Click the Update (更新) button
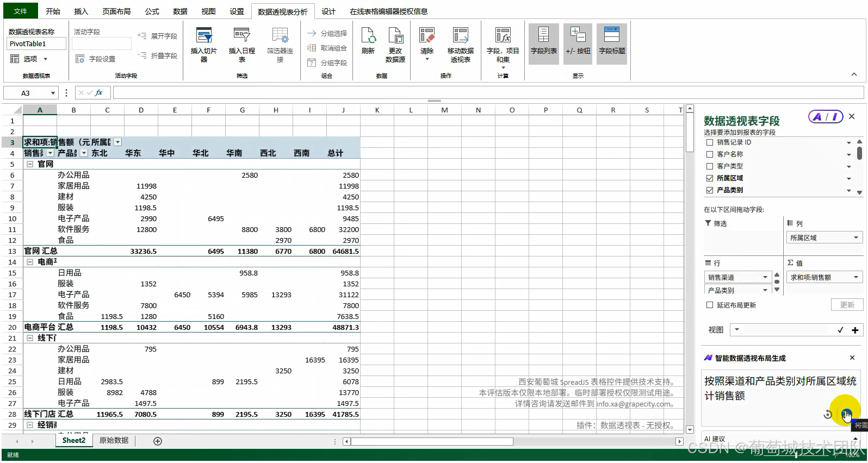 point(847,305)
